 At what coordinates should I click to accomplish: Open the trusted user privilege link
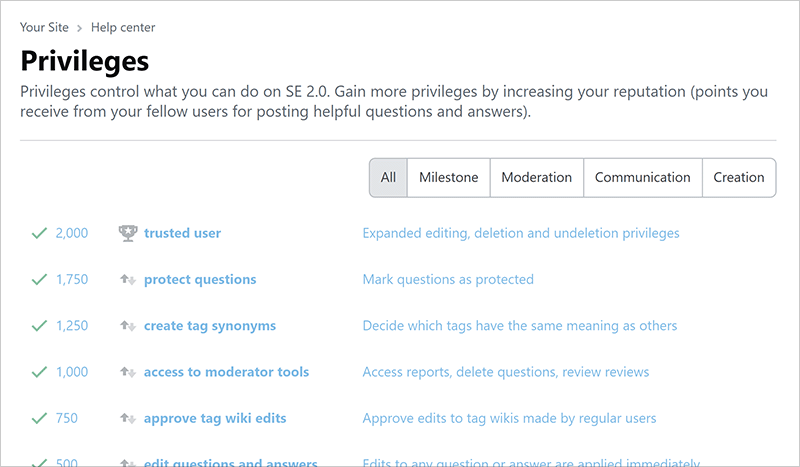click(182, 233)
